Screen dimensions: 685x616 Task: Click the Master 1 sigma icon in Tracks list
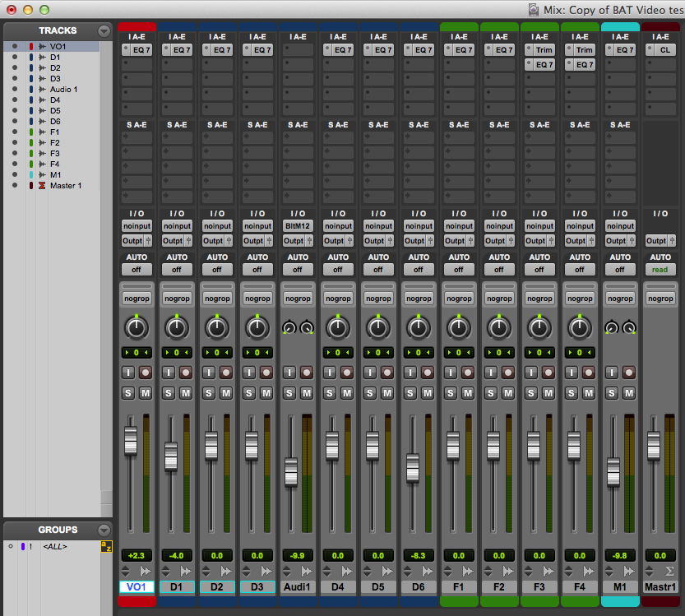pos(42,186)
